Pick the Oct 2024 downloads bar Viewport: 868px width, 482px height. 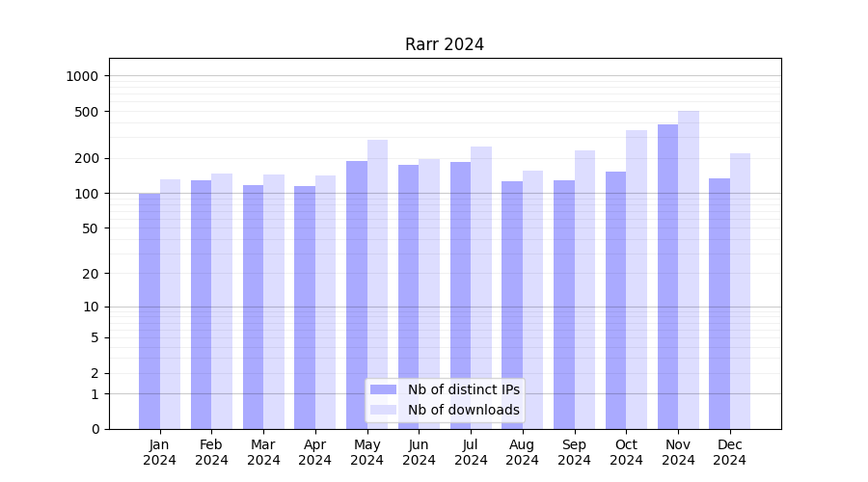(637, 280)
